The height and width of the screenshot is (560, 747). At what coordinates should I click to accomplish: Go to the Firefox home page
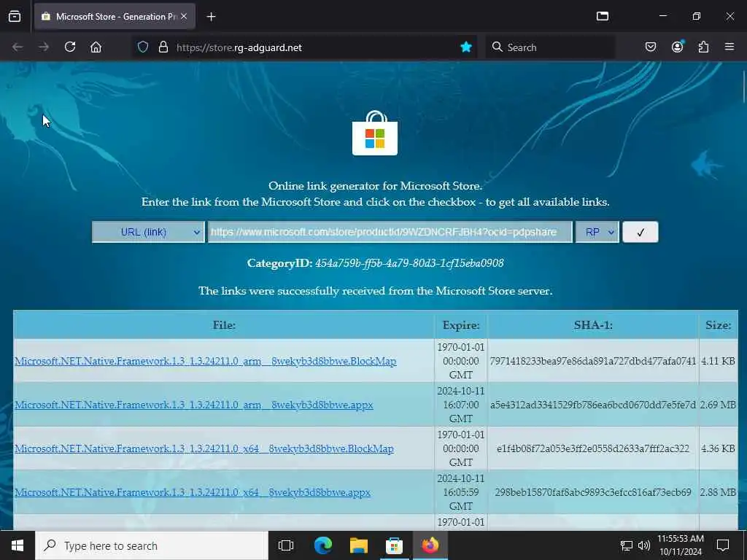96,47
